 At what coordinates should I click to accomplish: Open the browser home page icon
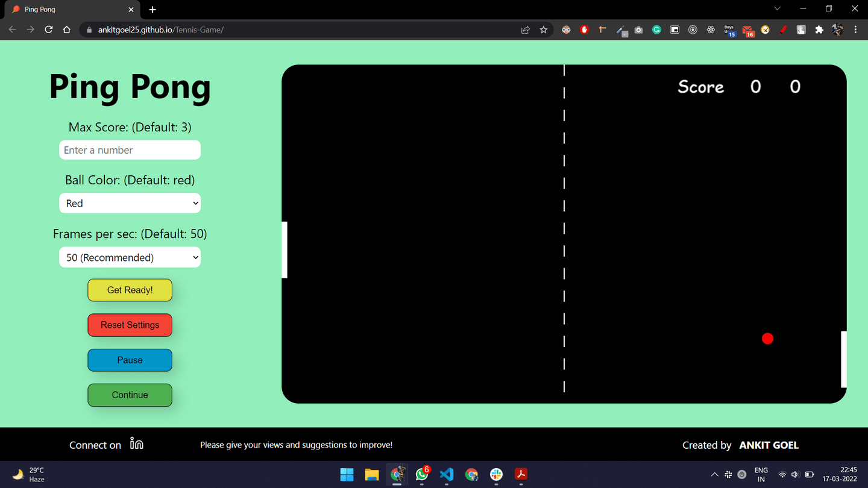pos(67,30)
